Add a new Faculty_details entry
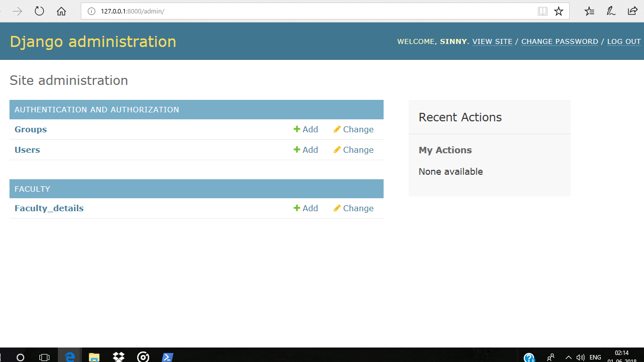The height and width of the screenshot is (362, 644). 306,208
